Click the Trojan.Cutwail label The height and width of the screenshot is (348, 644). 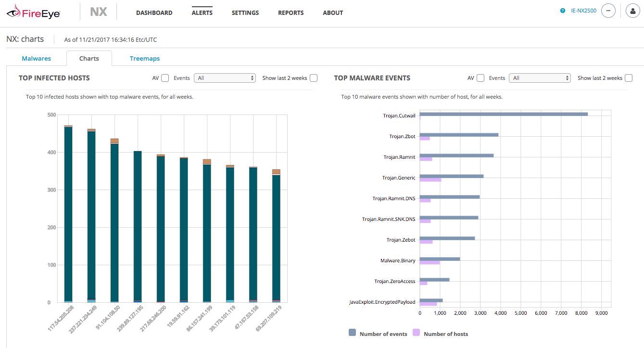399,116
